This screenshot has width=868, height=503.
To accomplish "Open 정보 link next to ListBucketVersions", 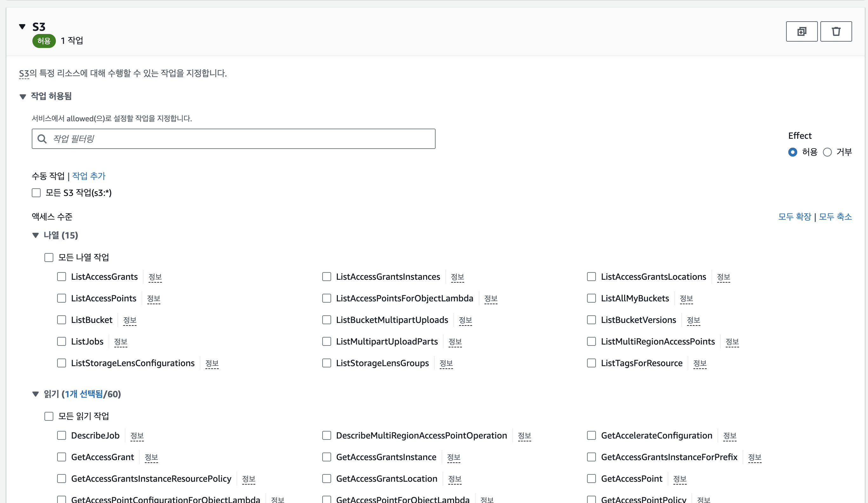I will tap(693, 320).
